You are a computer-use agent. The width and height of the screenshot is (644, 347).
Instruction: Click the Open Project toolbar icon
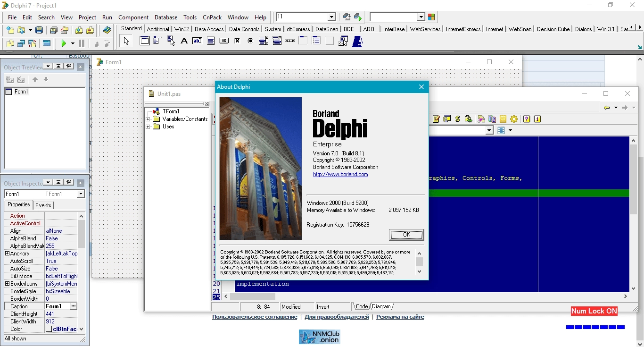(65, 30)
